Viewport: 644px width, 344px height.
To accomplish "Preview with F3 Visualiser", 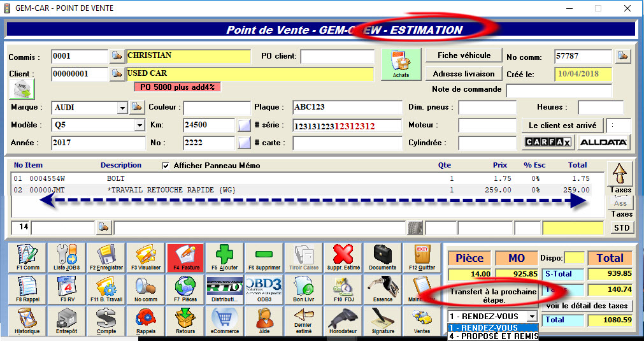I will click(146, 257).
